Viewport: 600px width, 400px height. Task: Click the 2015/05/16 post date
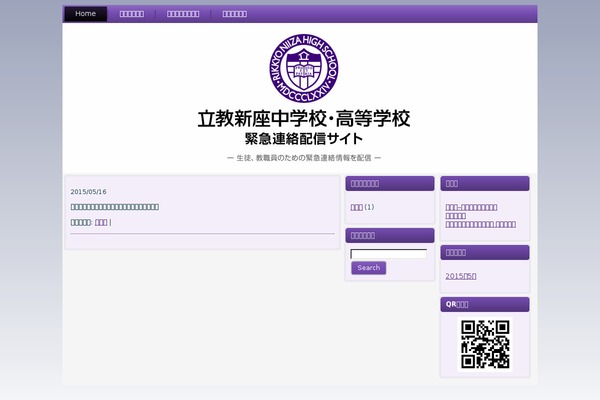88,192
